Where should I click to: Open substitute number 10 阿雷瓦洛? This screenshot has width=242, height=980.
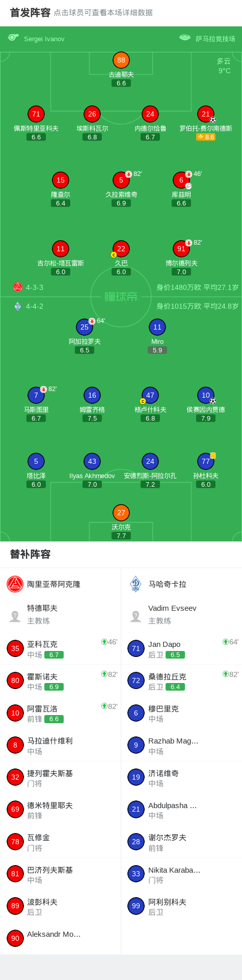click(x=60, y=713)
